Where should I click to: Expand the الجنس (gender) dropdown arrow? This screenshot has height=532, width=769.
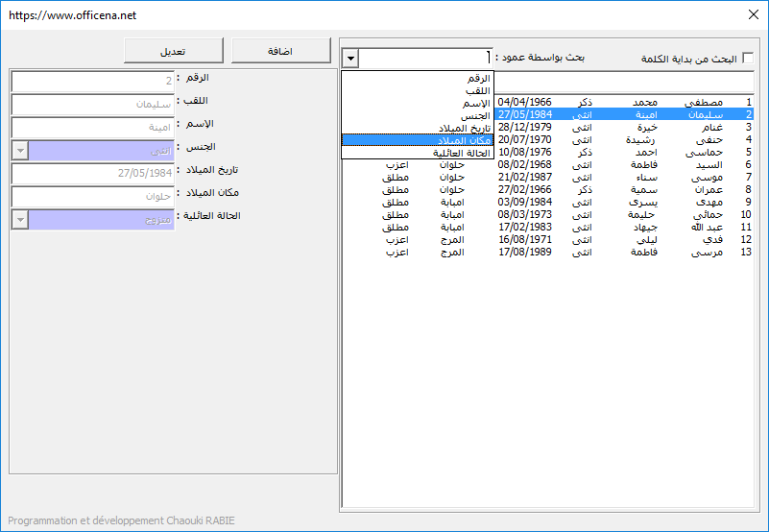19,151
